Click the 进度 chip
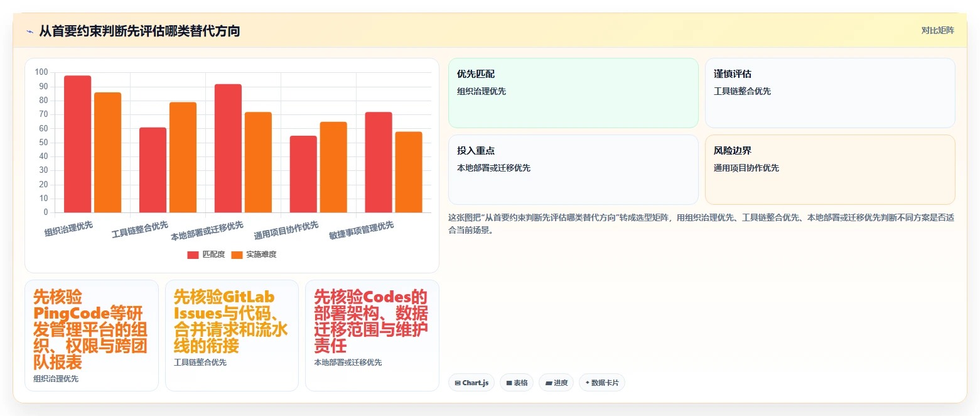980x416 pixels. pyautogui.click(x=556, y=383)
